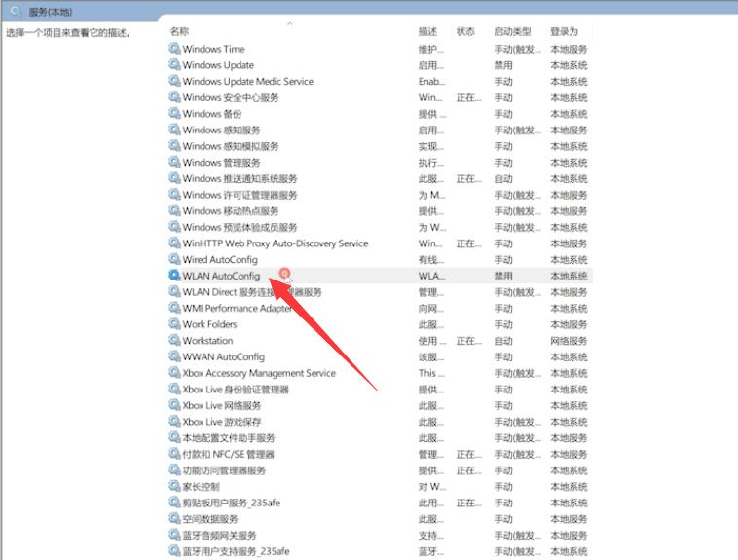Select the 剪贴板用户服务_235afe entry

click(x=232, y=503)
